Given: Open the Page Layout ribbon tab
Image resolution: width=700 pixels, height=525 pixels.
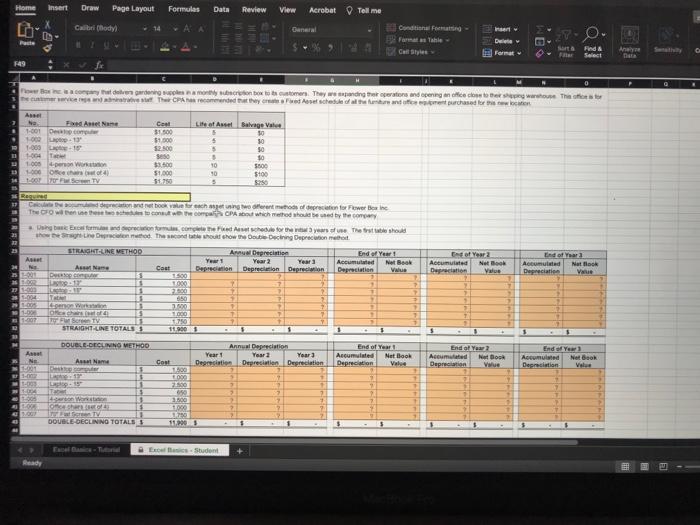Looking at the screenshot, I should click(x=133, y=8).
